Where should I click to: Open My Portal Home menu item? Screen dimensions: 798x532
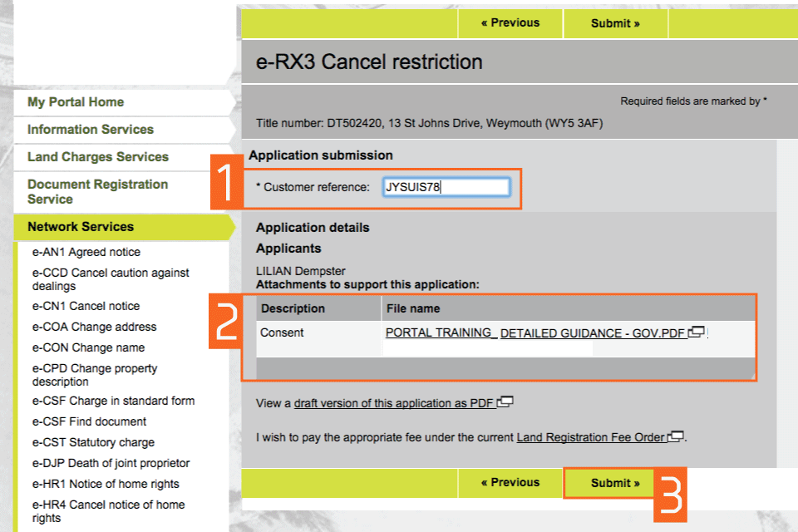click(x=76, y=102)
